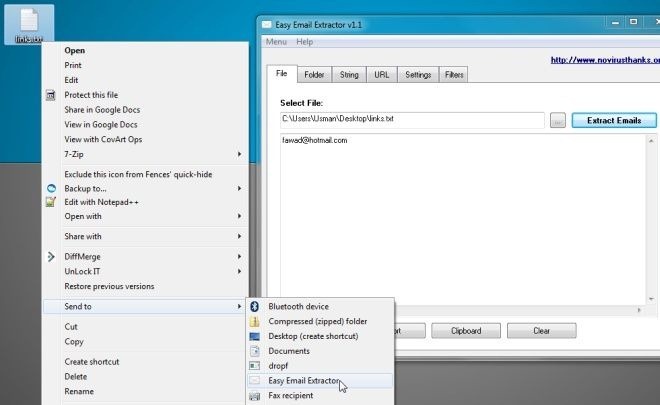Click the Compressed zipped folder icon
This screenshot has width=660, height=405.
(254, 322)
